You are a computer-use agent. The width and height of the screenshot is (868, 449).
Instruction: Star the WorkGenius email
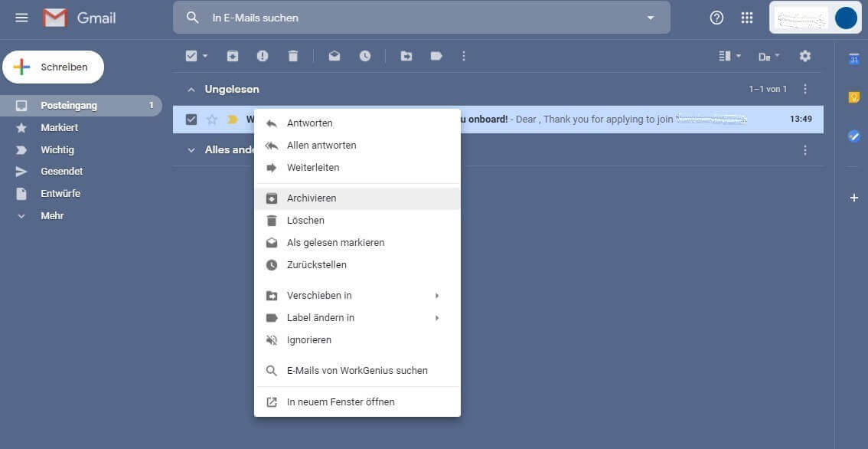click(212, 120)
